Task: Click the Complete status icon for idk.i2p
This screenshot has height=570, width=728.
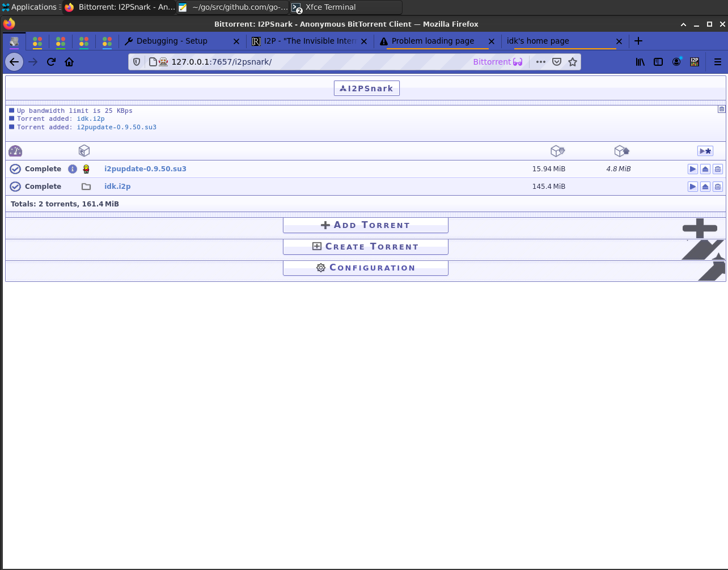Action: click(x=15, y=187)
